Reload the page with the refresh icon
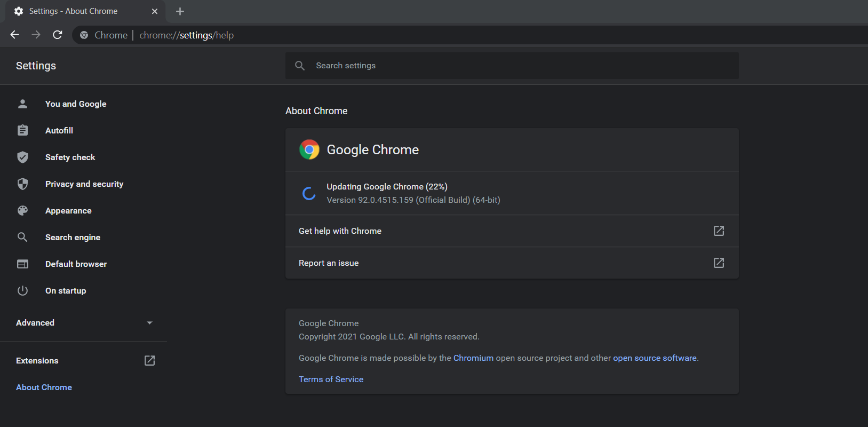 tap(58, 35)
